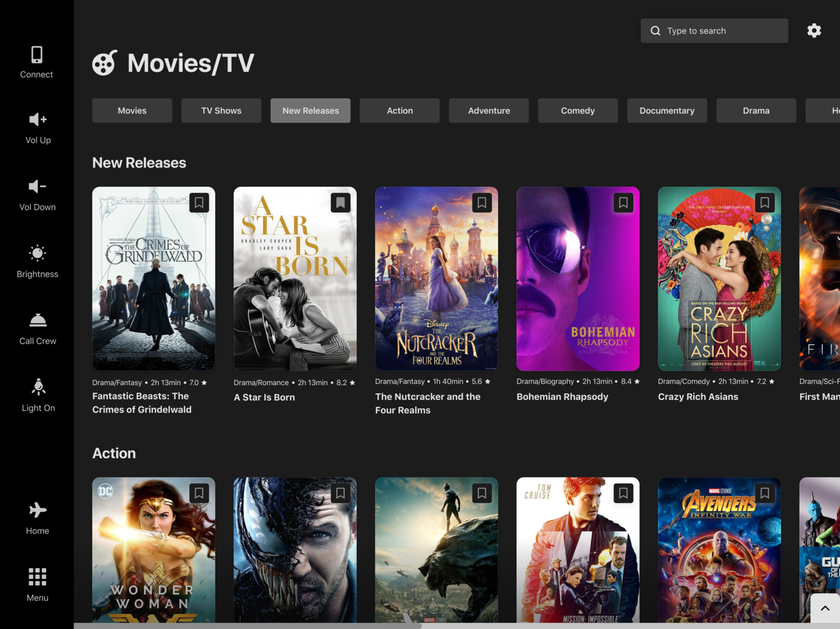Select the New Releases tab

(x=311, y=111)
